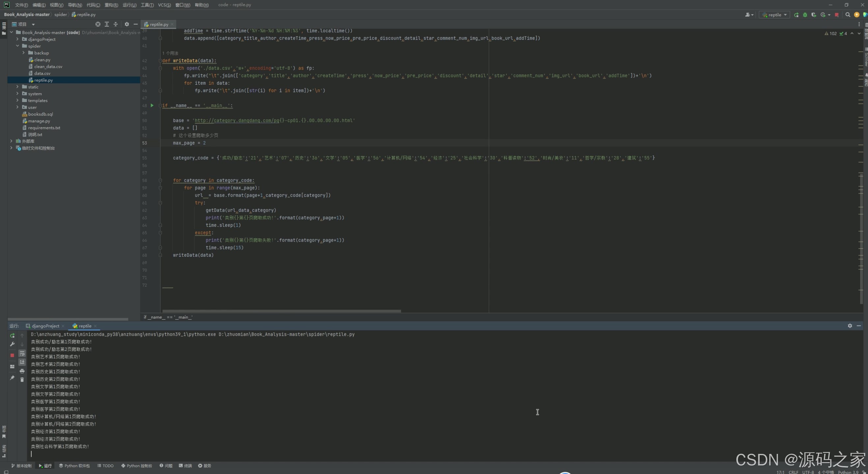Click the print icon in Run panel
This screenshot has width=868, height=474.
22,371
